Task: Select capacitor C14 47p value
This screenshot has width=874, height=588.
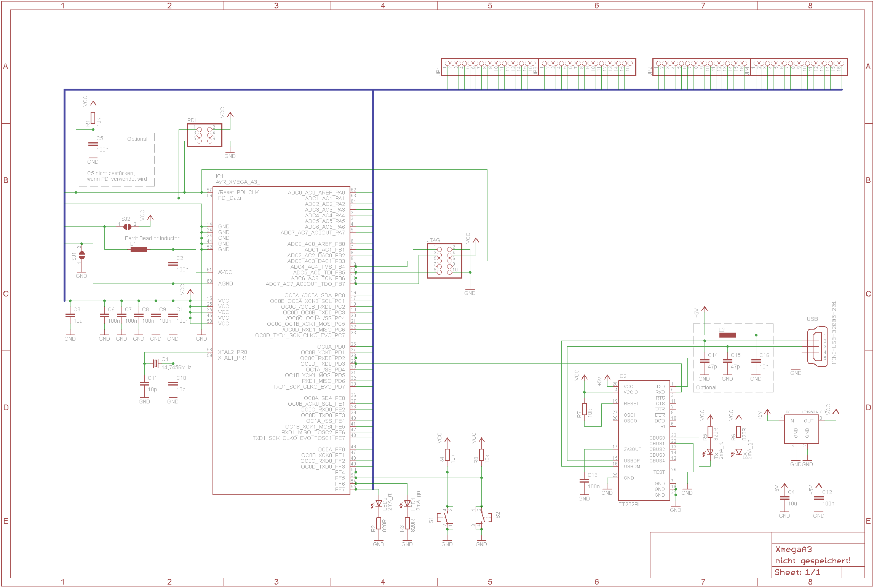Action: (x=712, y=367)
